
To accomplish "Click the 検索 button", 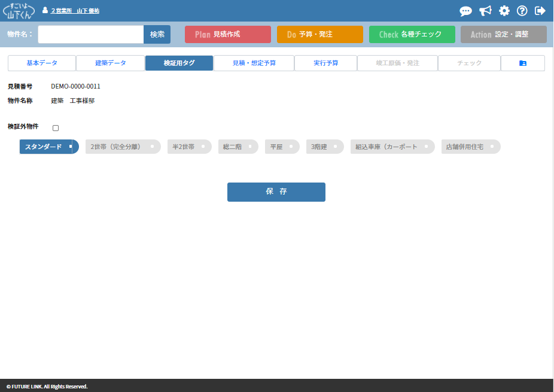I will pos(157,34).
